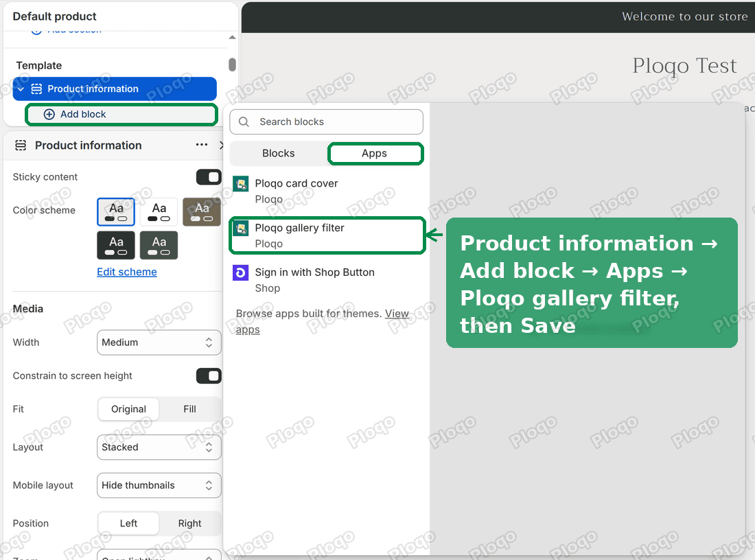
Task: Switch to the Apps tab
Action: tap(375, 154)
